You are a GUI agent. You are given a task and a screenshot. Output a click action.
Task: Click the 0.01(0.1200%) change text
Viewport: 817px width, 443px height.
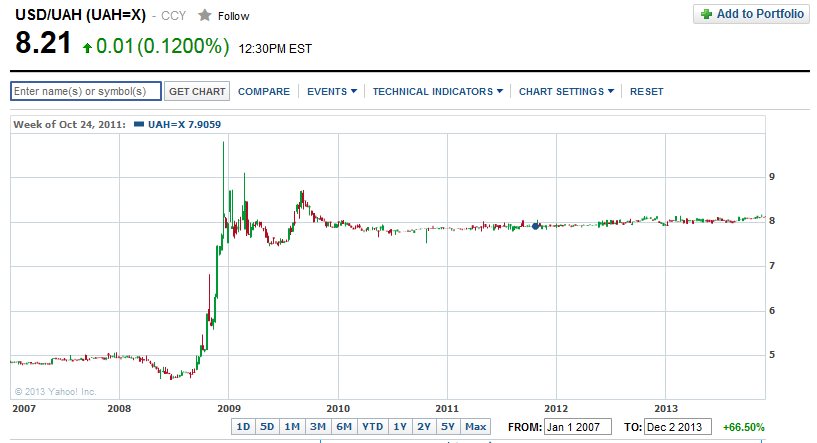163,46
